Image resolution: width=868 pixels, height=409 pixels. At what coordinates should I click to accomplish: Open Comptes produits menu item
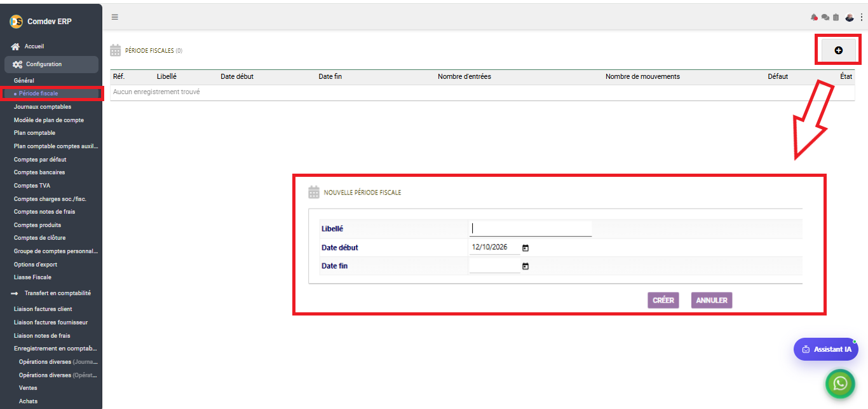(x=37, y=225)
